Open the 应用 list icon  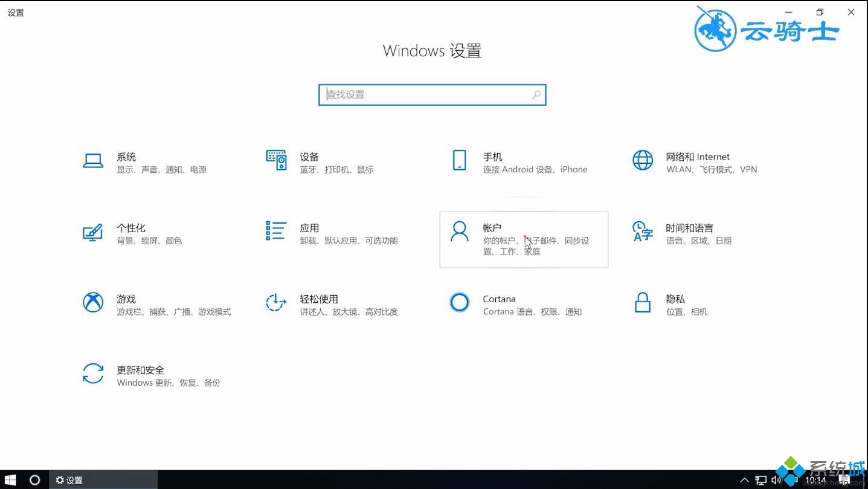click(276, 230)
